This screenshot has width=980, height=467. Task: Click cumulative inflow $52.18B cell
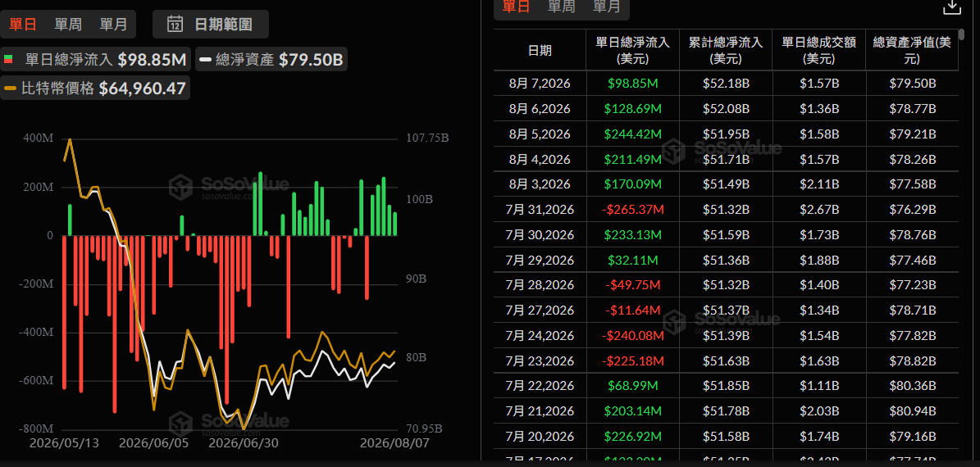(x=726, y=83)
